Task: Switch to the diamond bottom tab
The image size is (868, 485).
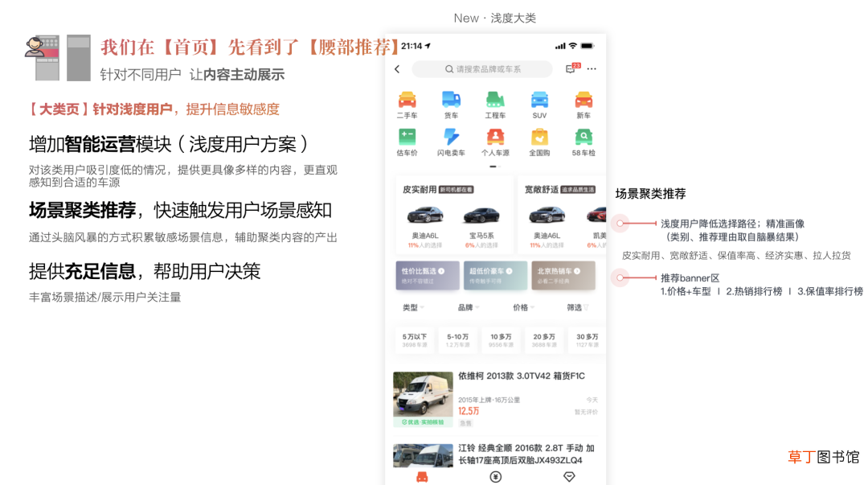Action: click(569, 477)
